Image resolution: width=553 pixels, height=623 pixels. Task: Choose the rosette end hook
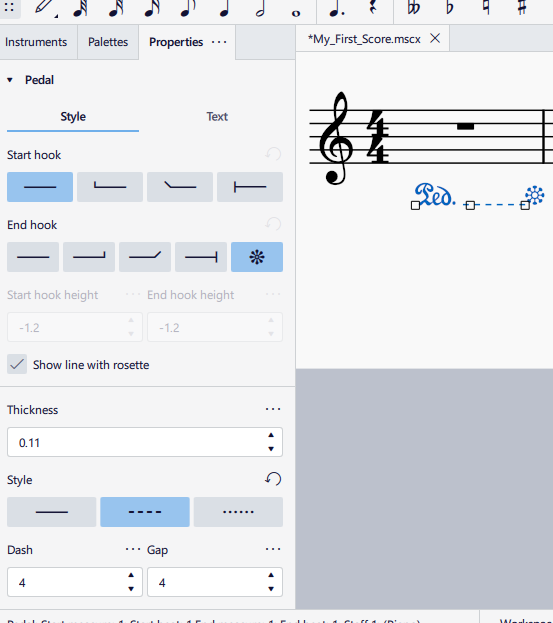(x=257, y=257)
